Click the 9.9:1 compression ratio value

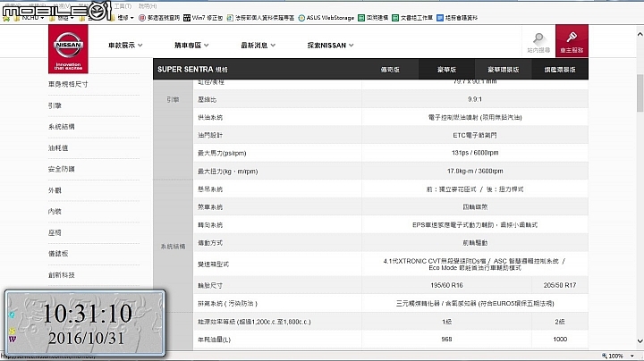(475, 99)
